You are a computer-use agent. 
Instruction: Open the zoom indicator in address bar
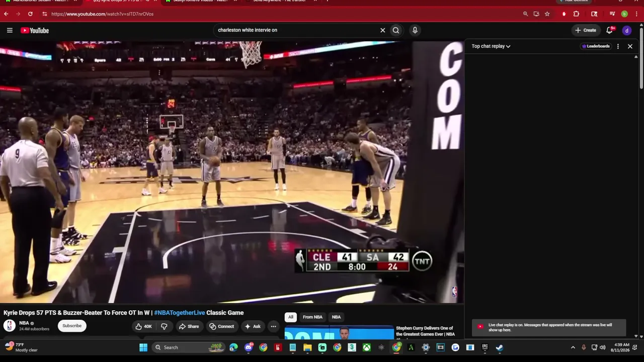pyautogui.click(x=525, y=14)
